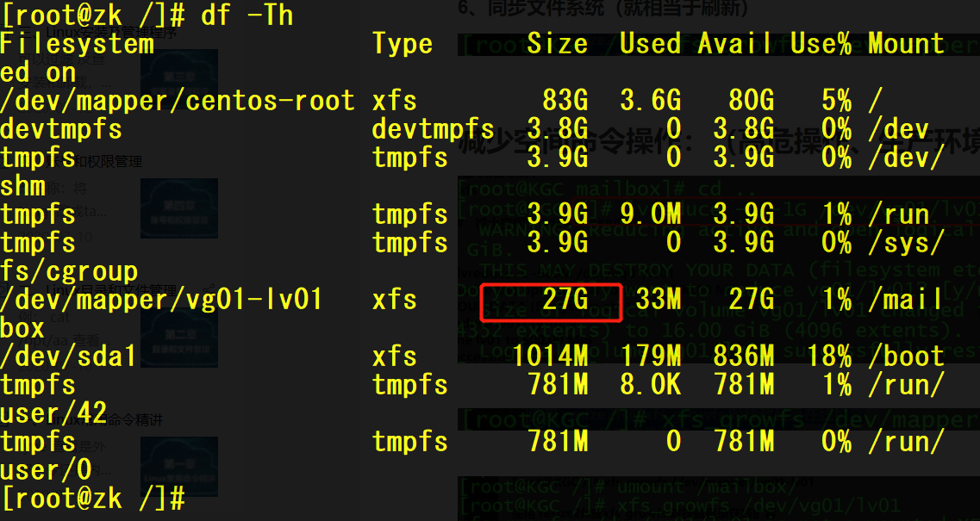Click the '/boot' mount point
Image resolution: width=980 pixels, height=521 pixels.
tap(906, 357)
